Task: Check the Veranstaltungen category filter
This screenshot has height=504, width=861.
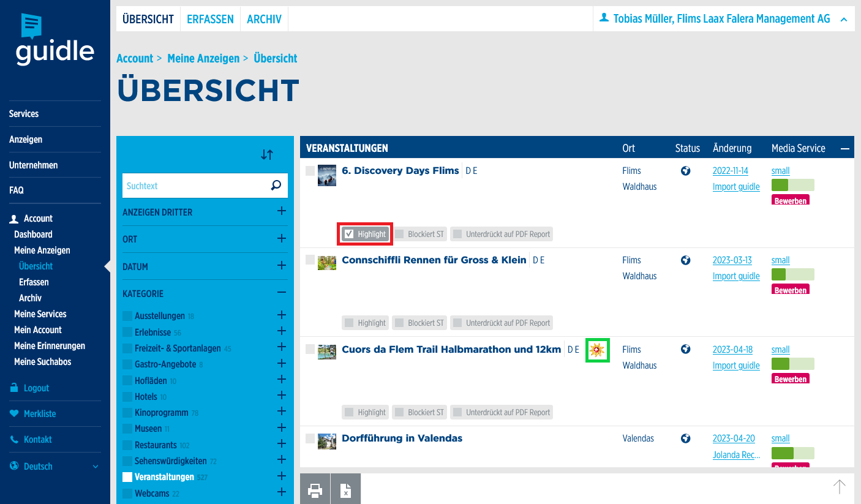Action: tap(127, 477)
